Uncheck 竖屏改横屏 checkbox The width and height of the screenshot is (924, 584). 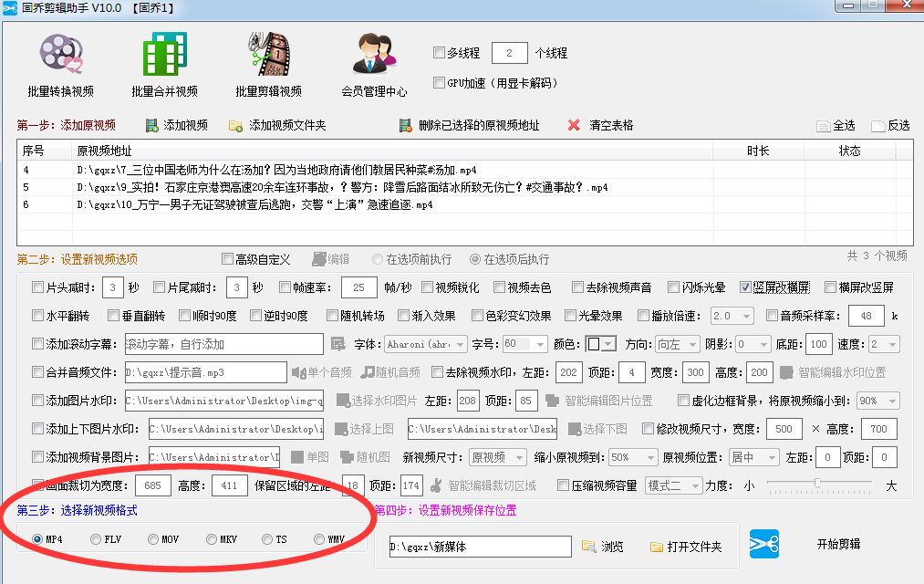point(745,287)
